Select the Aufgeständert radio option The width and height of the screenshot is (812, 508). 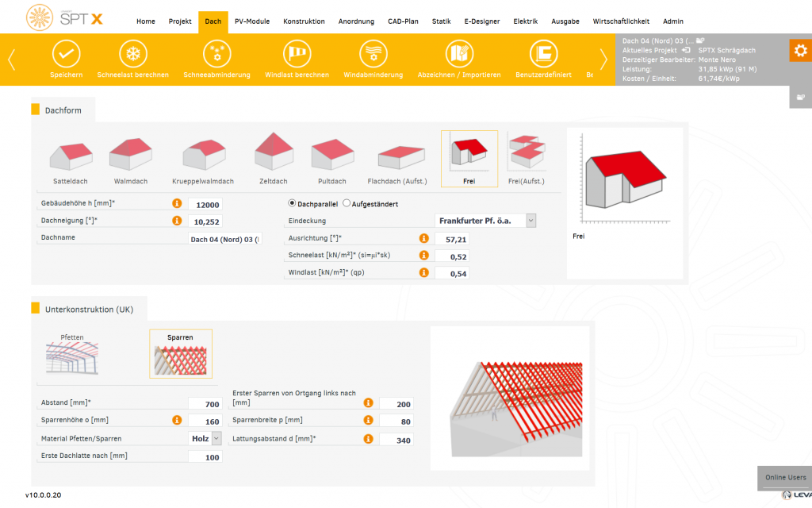pos(347,204)
